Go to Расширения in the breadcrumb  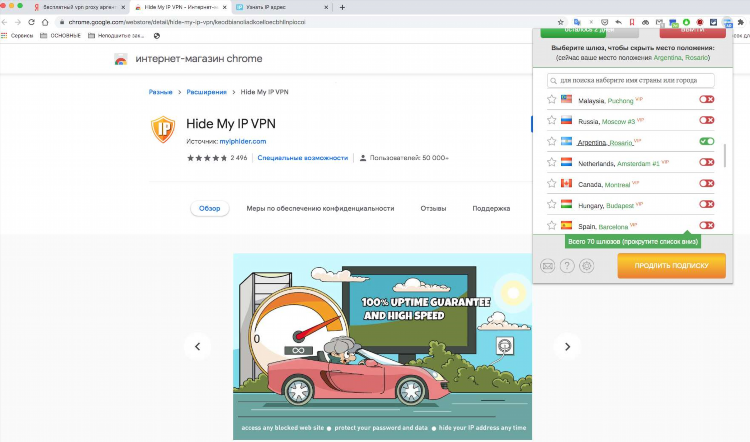tap(207, 92)
